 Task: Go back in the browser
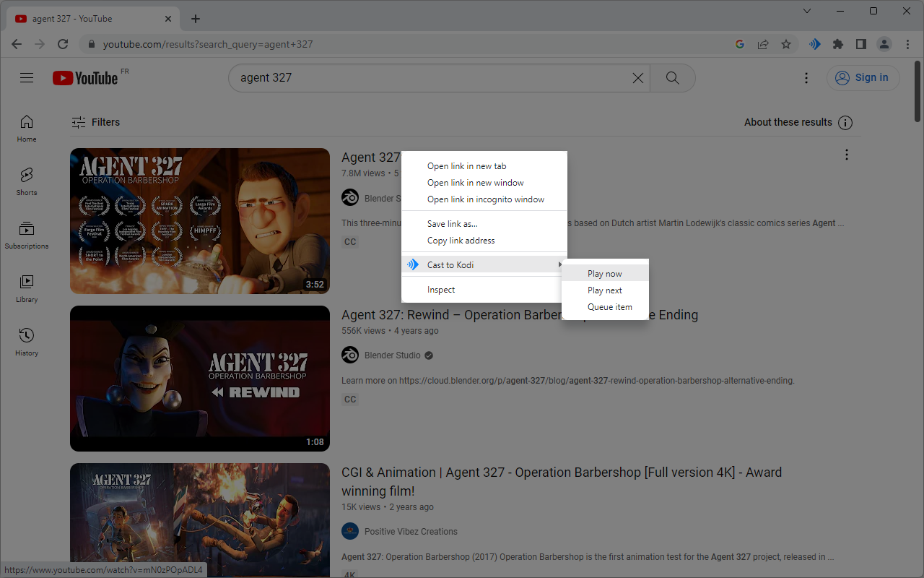point(17,44)
